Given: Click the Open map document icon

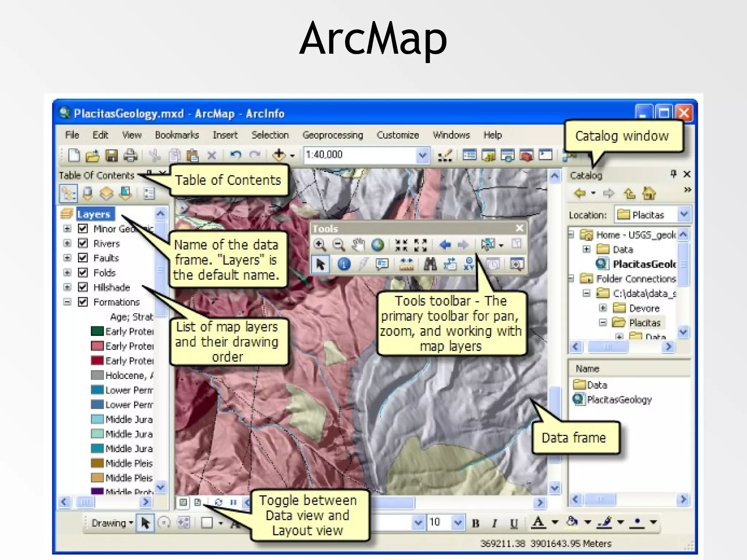Looking at the screenshot, I should (93, 156).
